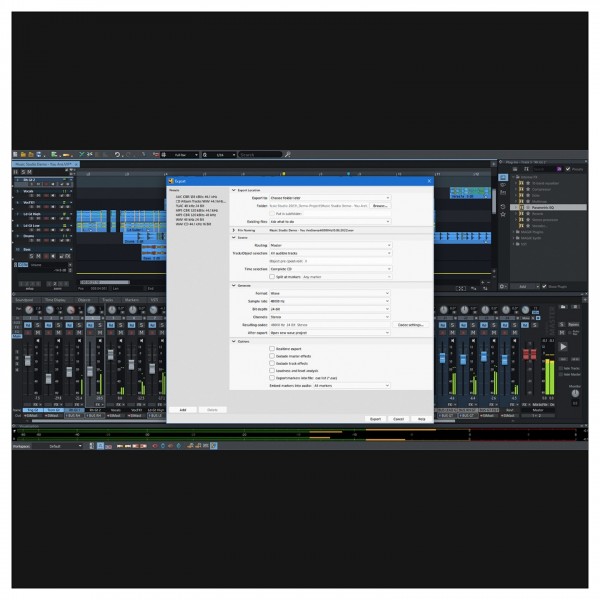Click the Browse... button next to Folder
600x600 pixels.
tap(380, 206)
